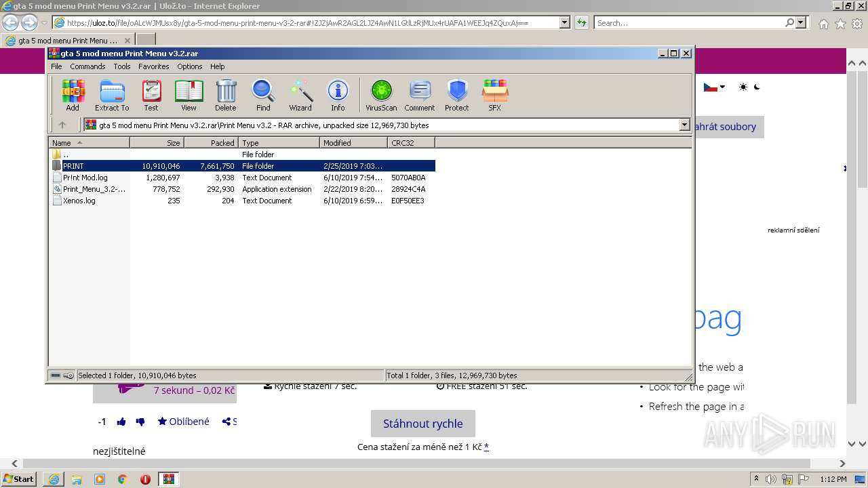The width and height of the screenshot is (868, 488).
Task: Switch to the moon dark-mode icon
Action: (x=757, y=87)
